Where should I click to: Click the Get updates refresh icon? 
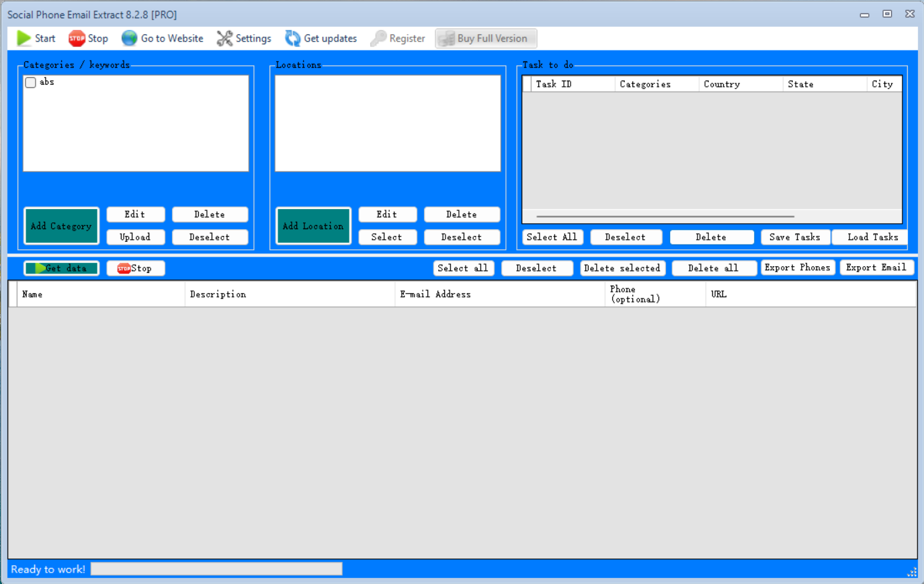[292, 38]
